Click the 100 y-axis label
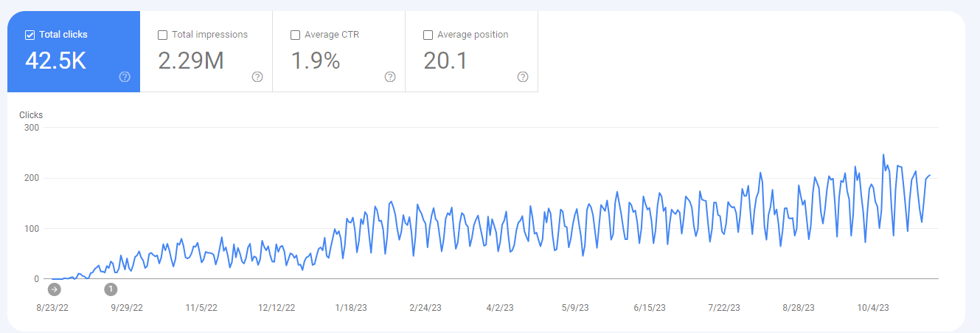 [x=32, y=228]
